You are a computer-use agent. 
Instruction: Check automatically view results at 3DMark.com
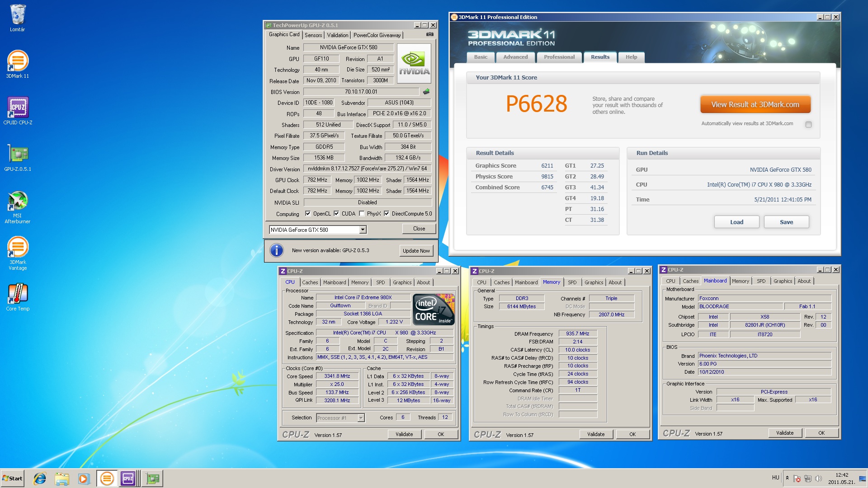808,124
